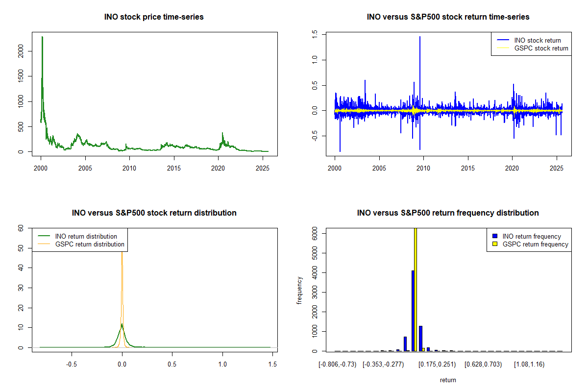Click the 'frequency' y-axis label on the histogram
This screenshot has width=588, height=392.
click(x=299, y=290)
